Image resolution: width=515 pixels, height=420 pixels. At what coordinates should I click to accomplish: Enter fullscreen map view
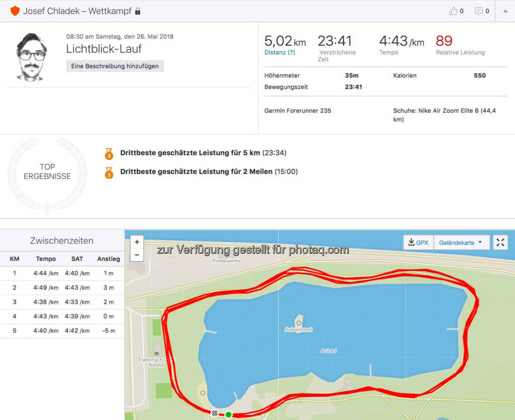click(500, 243)
